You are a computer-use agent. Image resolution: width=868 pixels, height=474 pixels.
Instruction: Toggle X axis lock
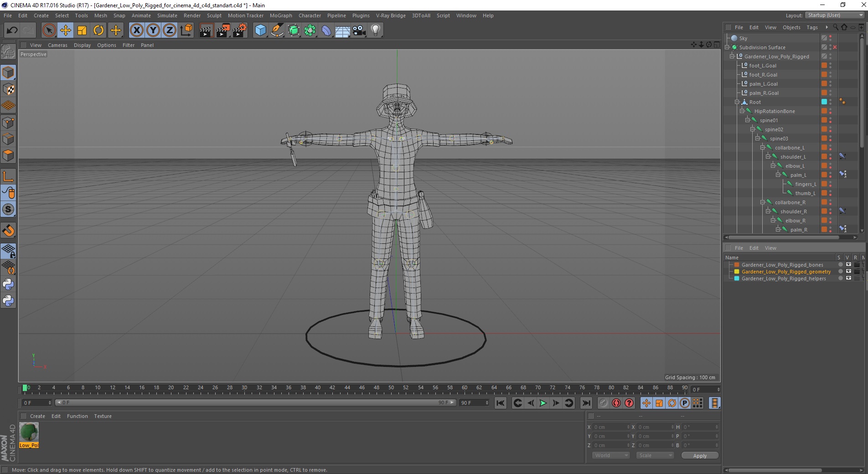point(136,31)
